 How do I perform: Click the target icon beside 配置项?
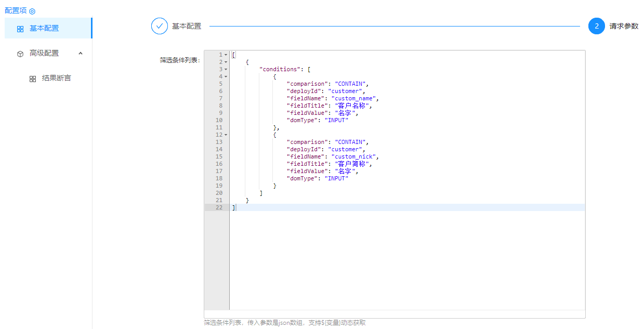coord(32,11)
